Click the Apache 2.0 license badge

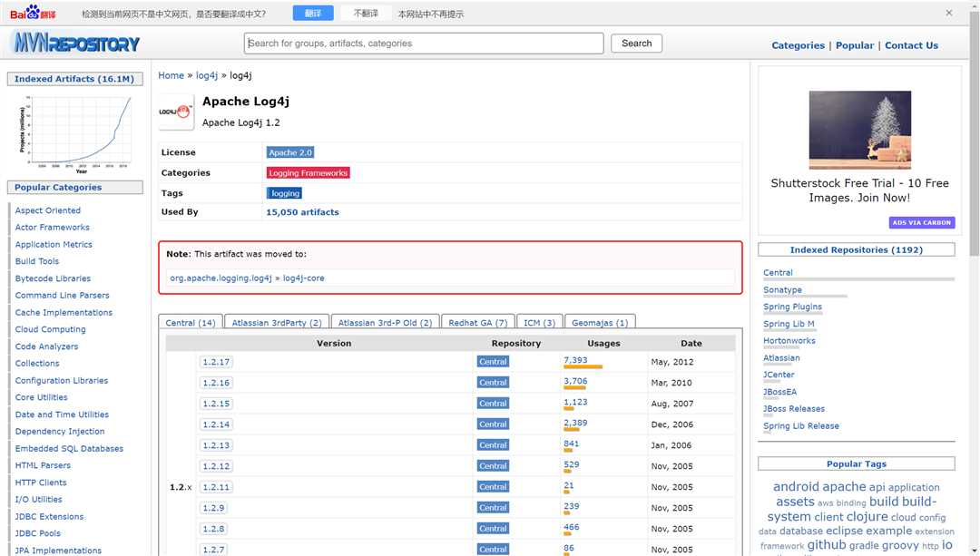[x=290, y=152]
